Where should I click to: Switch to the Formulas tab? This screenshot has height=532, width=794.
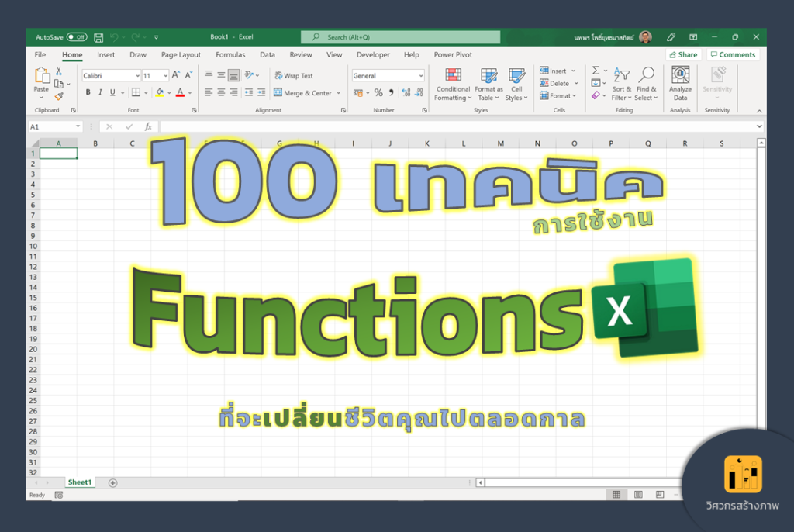click(230, 55)
